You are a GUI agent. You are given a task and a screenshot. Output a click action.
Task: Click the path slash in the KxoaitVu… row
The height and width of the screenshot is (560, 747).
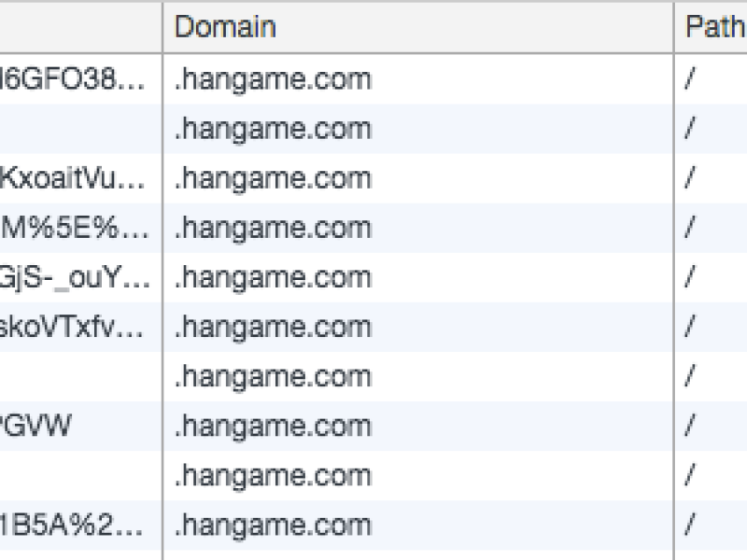point(690,177)
